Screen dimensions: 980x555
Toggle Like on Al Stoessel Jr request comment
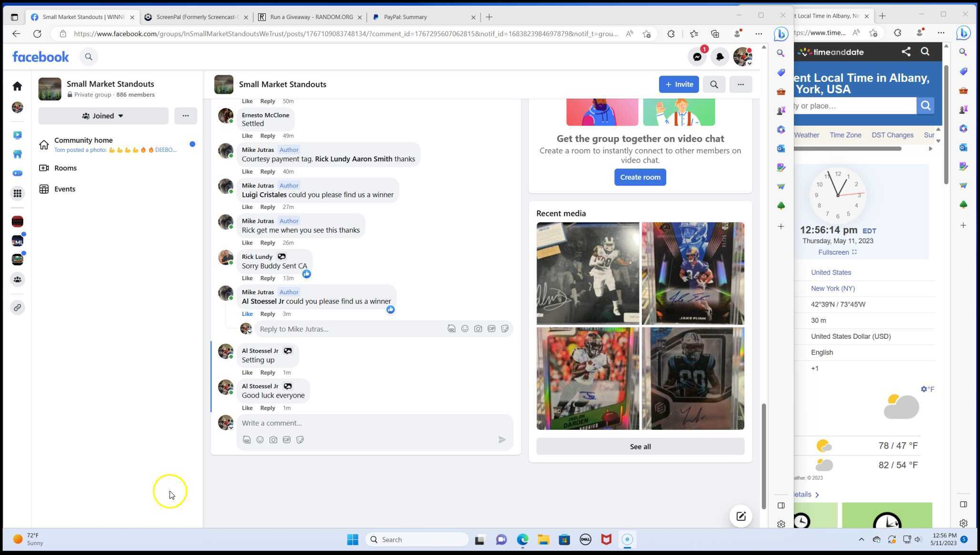247,314
